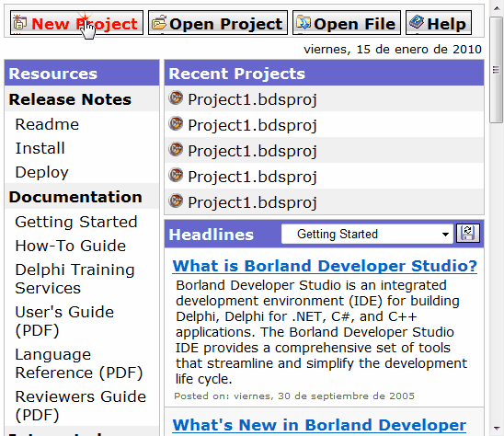The width and height of the screenshot is (504, 436).
Task: Click the Release Notes heading
Action: (70, 99)
